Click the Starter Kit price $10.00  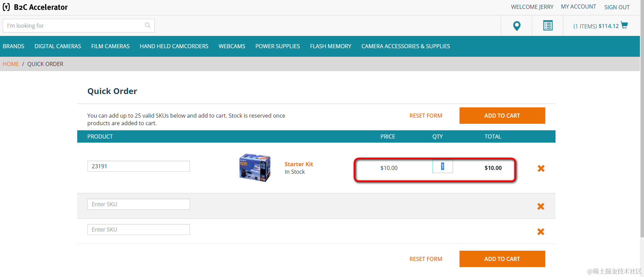click(389, 168)
